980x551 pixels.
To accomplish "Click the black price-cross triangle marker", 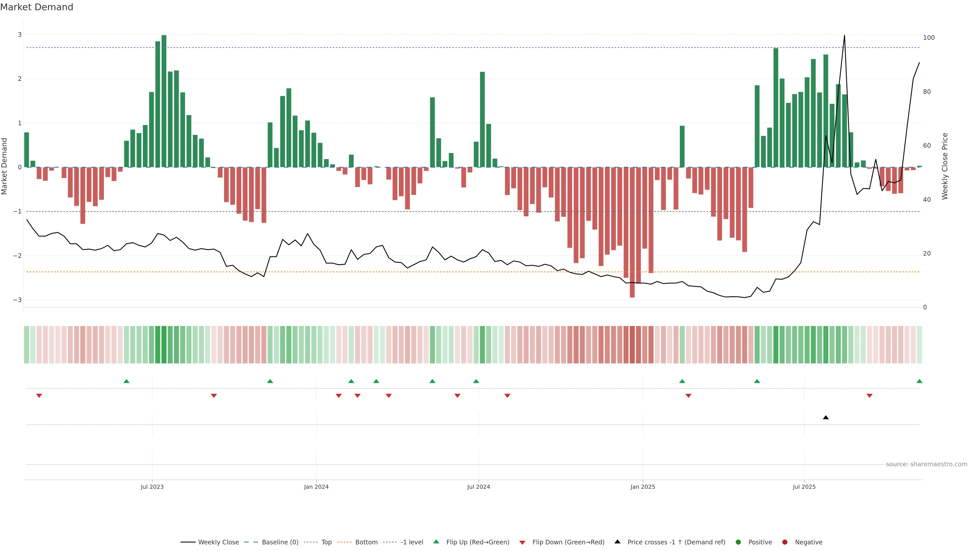I will (x=826, y=418).
